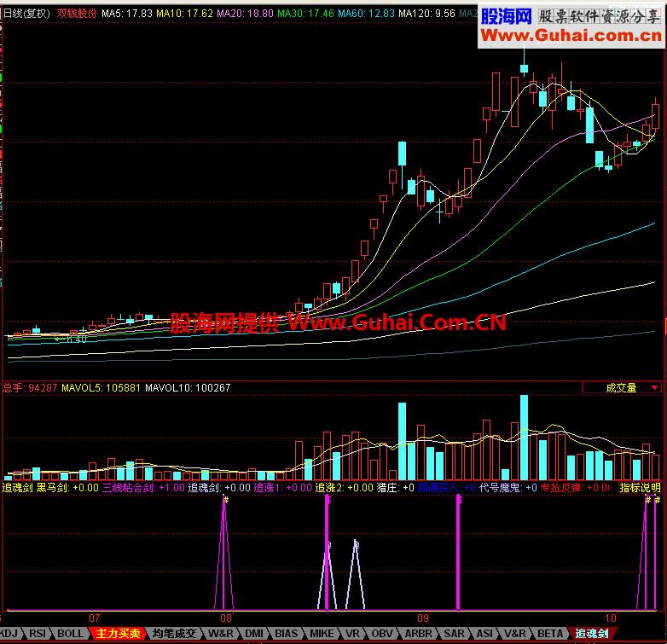Select the SAR indicator tab
The width and height of the screenshot is (667, 644).
(454, 634)
